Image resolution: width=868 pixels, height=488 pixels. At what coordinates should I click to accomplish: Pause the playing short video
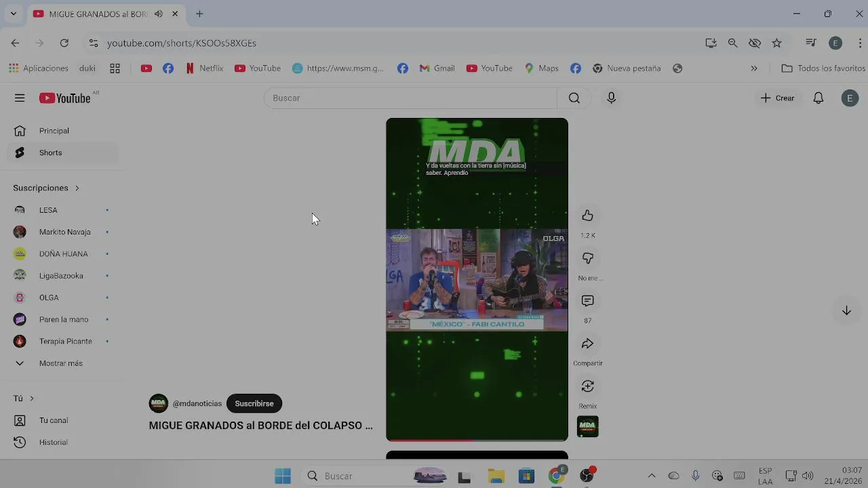point(477,279)
